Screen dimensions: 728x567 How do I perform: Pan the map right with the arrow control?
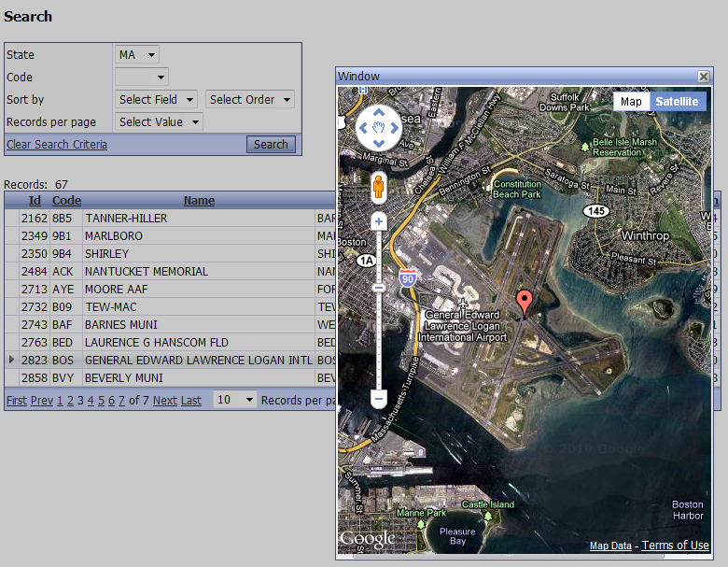pyautogui.click(x=394, y=128)
